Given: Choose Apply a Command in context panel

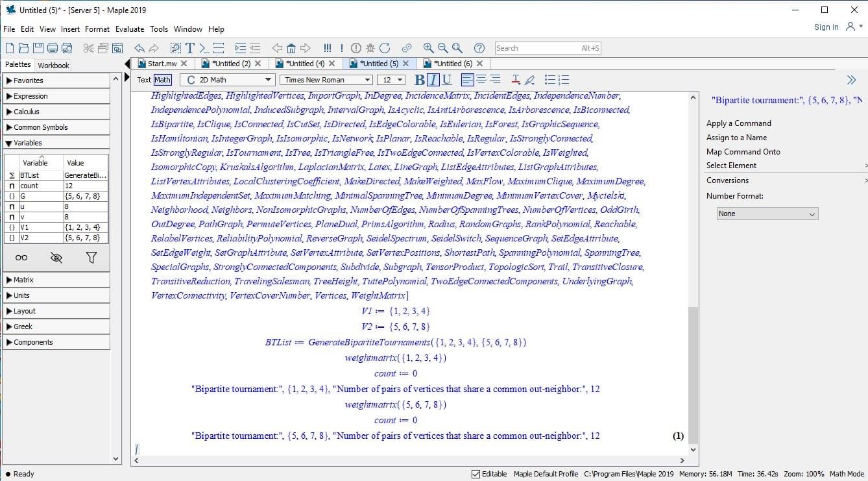Looking at the screenshot, I should pyautogui.click(x=739, y=123).
